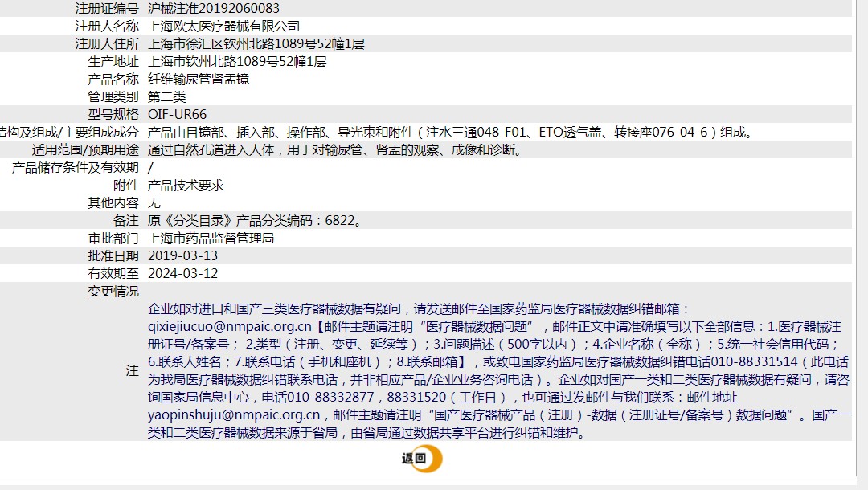Click the first notice line 企业如对进口和国产三类
Screen dimensions: 868x490
pyautogui.click(x=419, y=309)
